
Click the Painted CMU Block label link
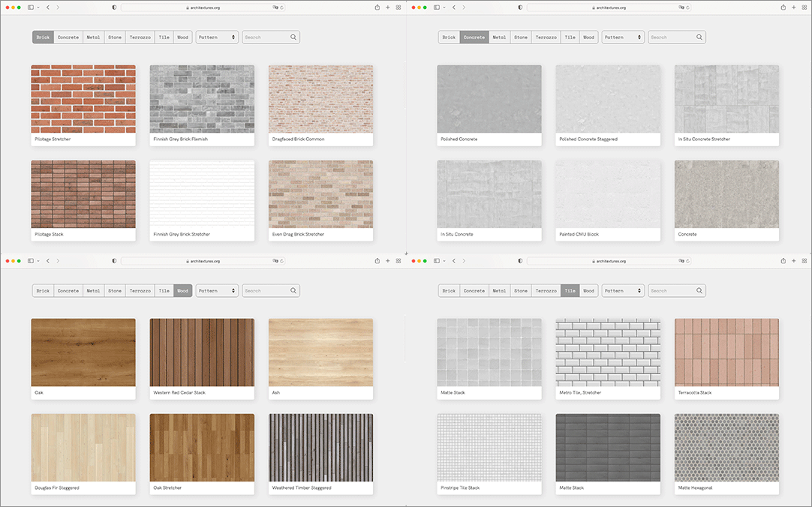click(x=579, y=235)
